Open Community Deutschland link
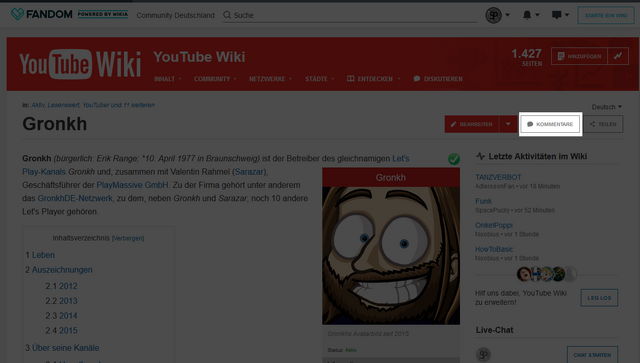Image resolution: width=640 pixels, height=363 pixels. point(176,15)
